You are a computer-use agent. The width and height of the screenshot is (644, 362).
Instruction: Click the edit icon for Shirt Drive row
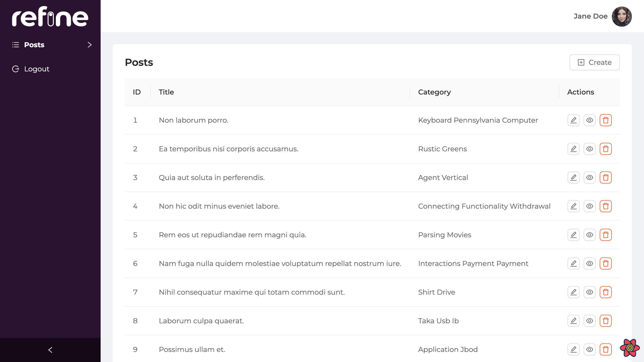tap(573, 292)
